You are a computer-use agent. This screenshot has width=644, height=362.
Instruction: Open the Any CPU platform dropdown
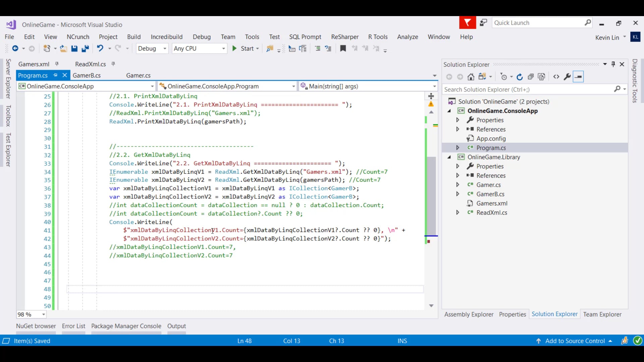pyautogui.click(x=199, y=49)
